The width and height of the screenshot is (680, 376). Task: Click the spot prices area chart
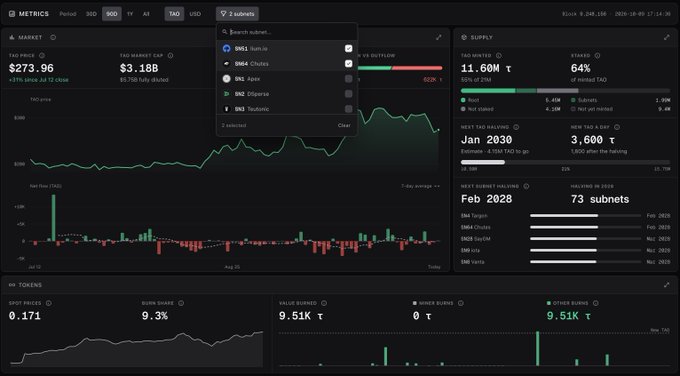pos(136,349)
